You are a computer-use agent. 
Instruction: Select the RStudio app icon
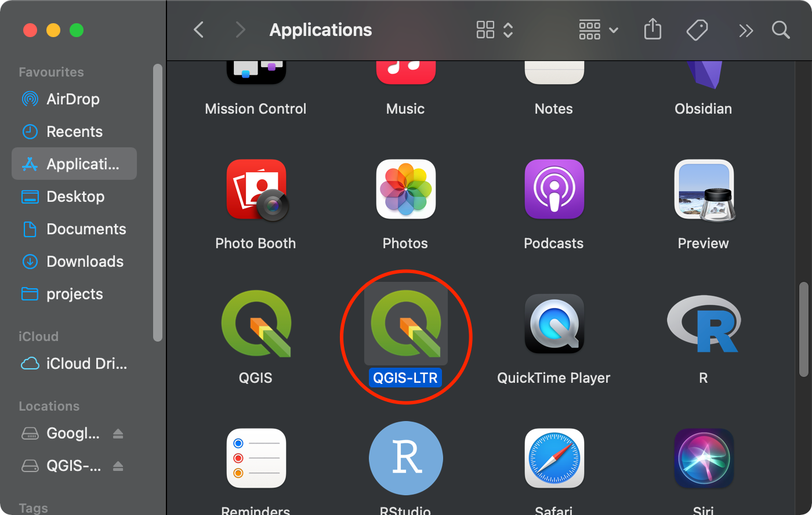tap(405, 458)
